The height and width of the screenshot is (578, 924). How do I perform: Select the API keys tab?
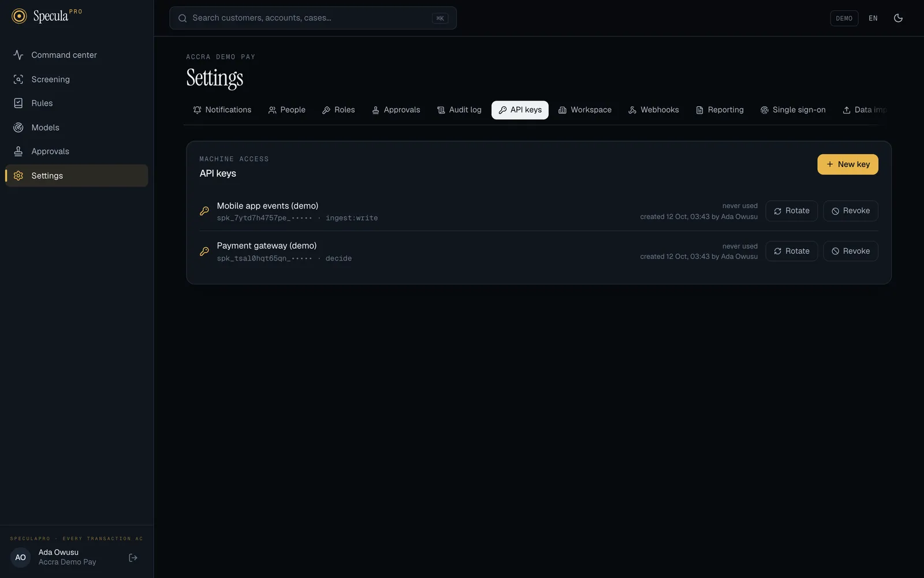pyautogui.click(x=520, y=110)
